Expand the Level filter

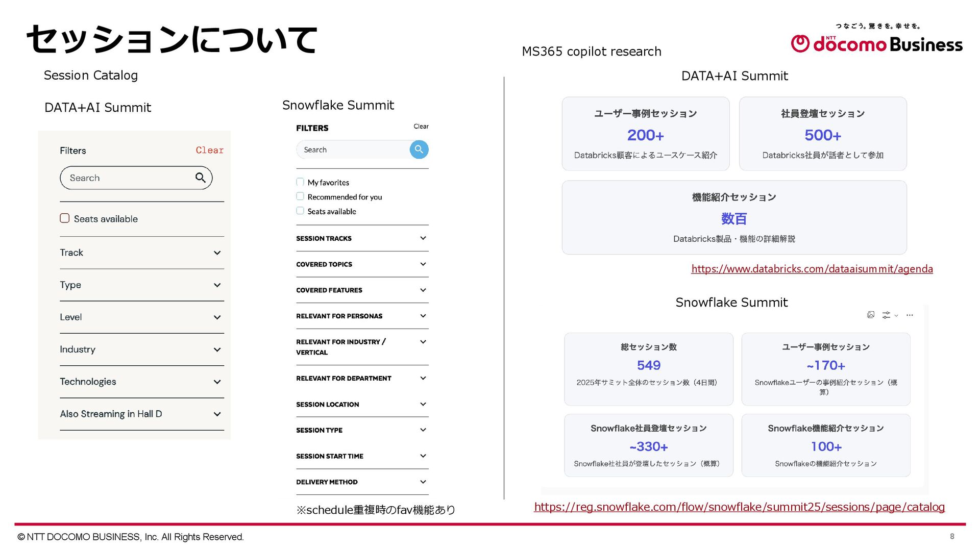142,317
